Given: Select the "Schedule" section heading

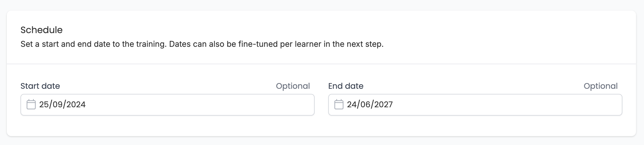Looking at the screenshot, I should (x=42, y=30).
